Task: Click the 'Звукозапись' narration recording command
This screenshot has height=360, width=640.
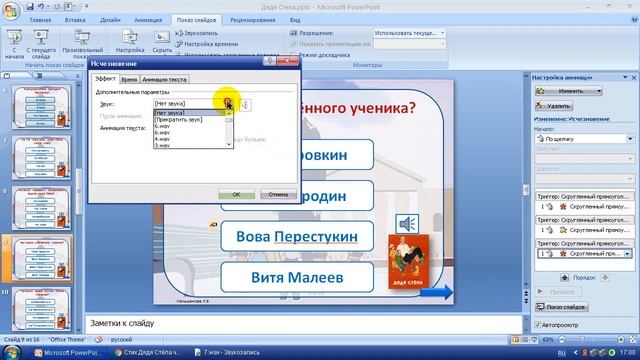Action: pos(197,33)
